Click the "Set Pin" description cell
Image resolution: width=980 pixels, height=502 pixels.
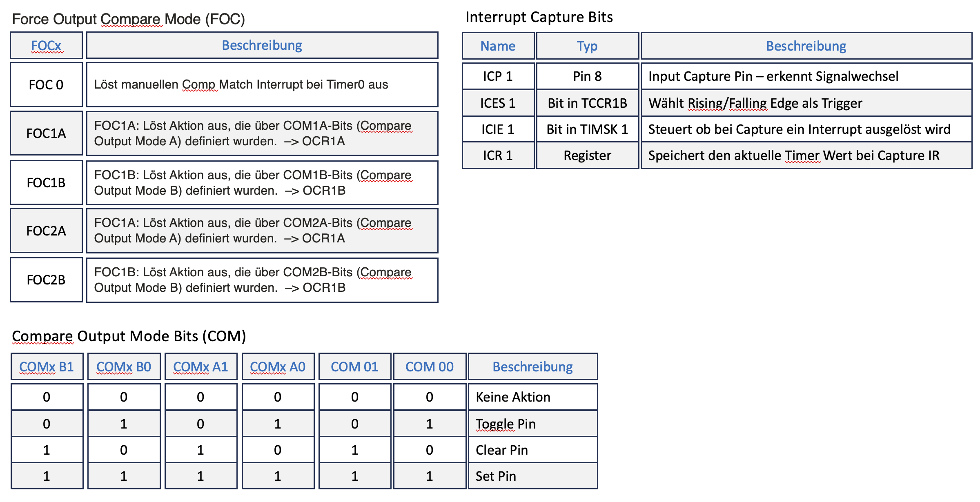point(532,476)
